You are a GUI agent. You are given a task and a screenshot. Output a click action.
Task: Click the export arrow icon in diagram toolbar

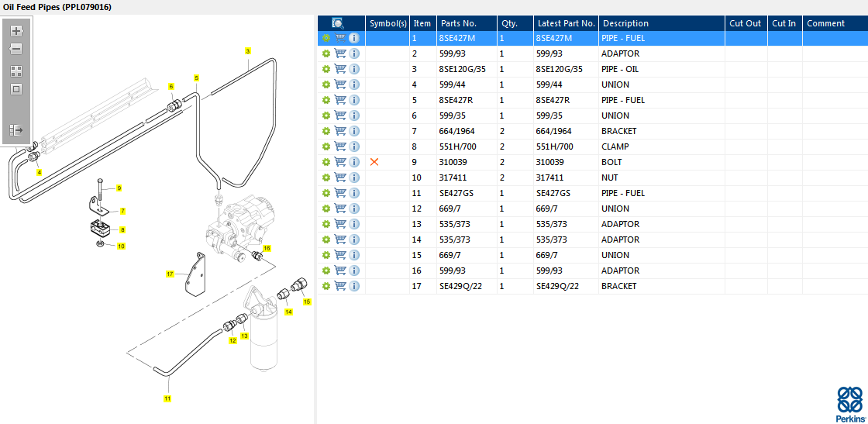(x=16, y=130)
